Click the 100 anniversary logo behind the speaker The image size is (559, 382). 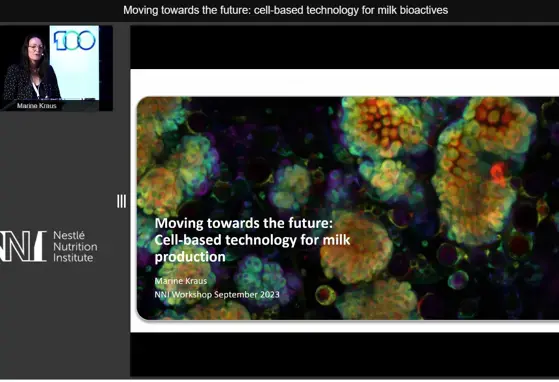(x=75, y=40)
